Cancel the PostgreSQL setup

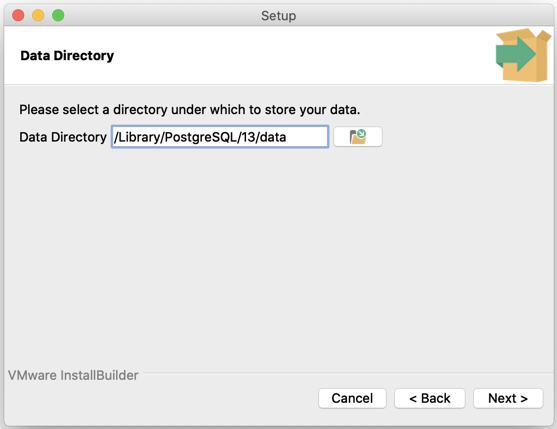pyautogui.click(x=352, y=398)
